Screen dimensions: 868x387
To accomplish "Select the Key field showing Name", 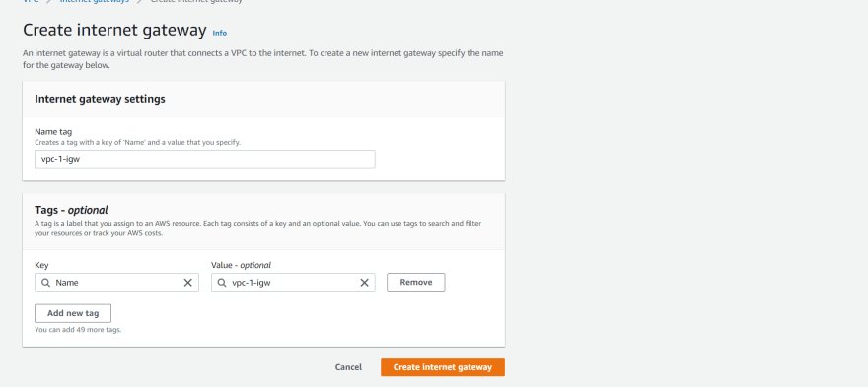I will pyautogui.click(x=116, y=282).
